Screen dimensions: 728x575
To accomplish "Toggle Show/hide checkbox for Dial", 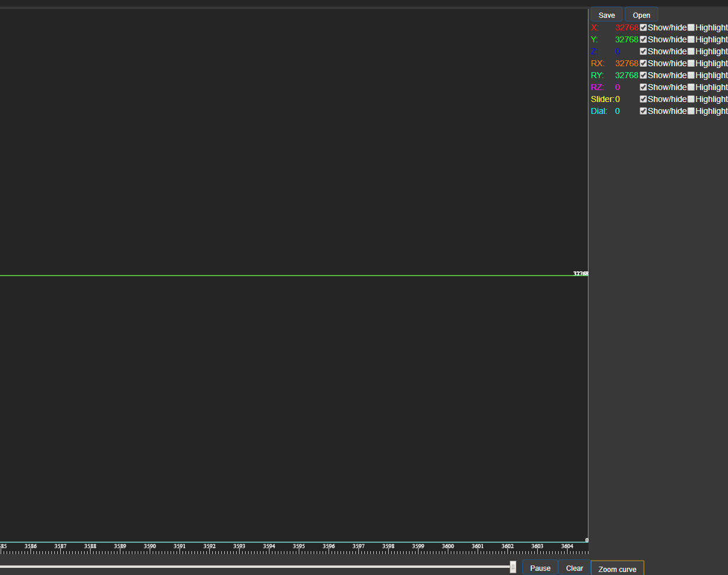I will (x=643, y=111).
